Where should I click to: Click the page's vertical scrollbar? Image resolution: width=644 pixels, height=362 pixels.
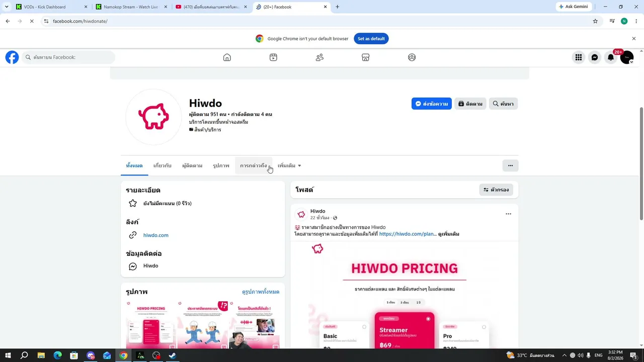pyautogui.click(x=641, y=163)
